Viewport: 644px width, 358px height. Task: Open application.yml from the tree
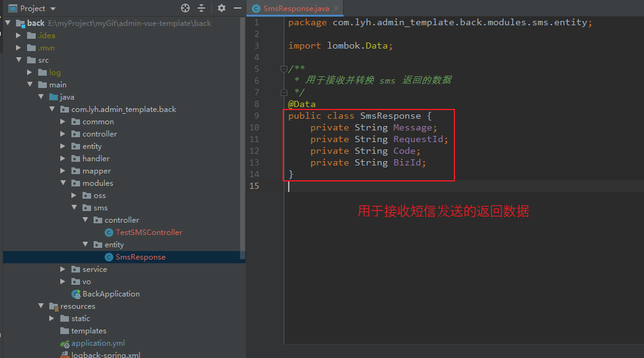pos(98,343)
